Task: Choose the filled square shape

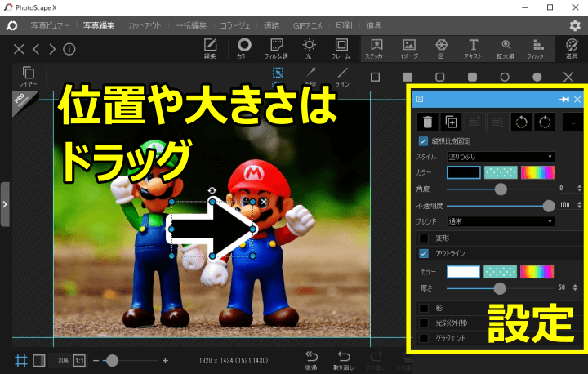Action: pos(408,78)
